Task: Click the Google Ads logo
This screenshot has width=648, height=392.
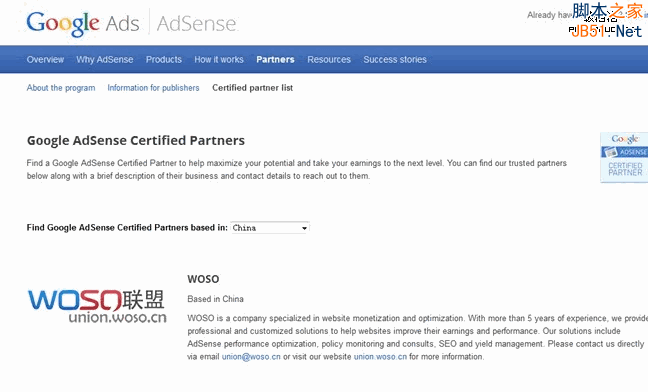Action: click(x=83, y=23)
